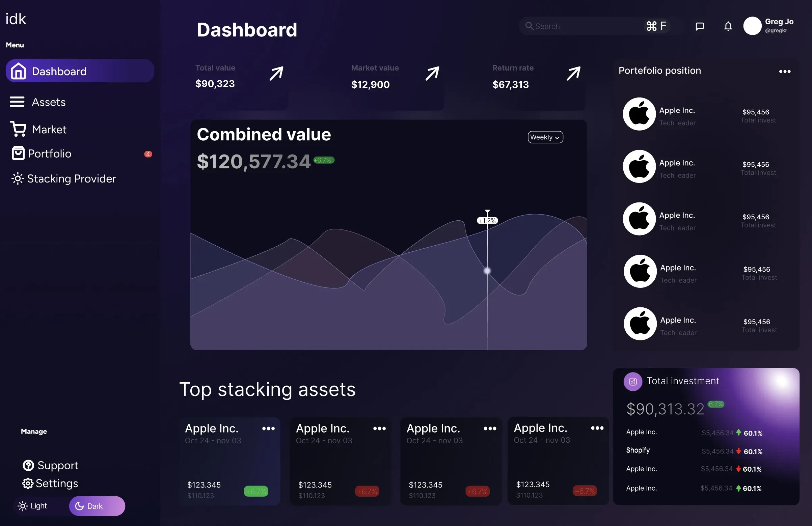Go to Assets in the sidebar
812x526 pixels.
pyautogui.click(x=49, y=102)
